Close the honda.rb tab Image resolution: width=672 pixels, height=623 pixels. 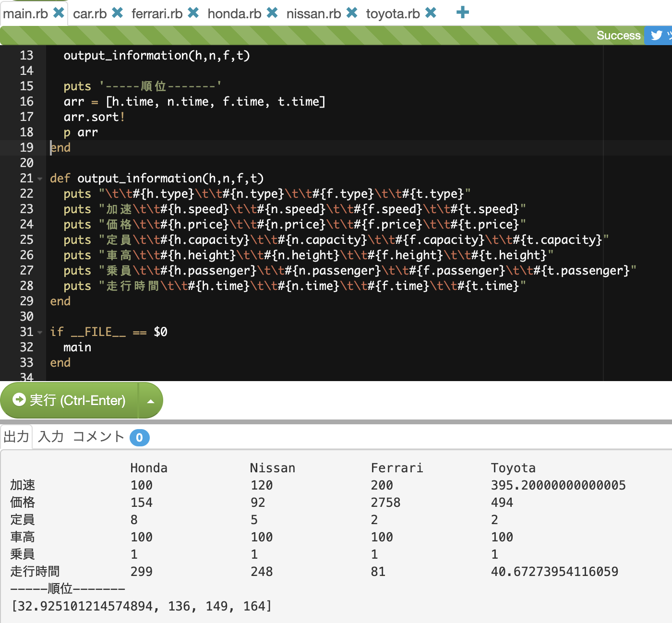click(x=272, y=13)
